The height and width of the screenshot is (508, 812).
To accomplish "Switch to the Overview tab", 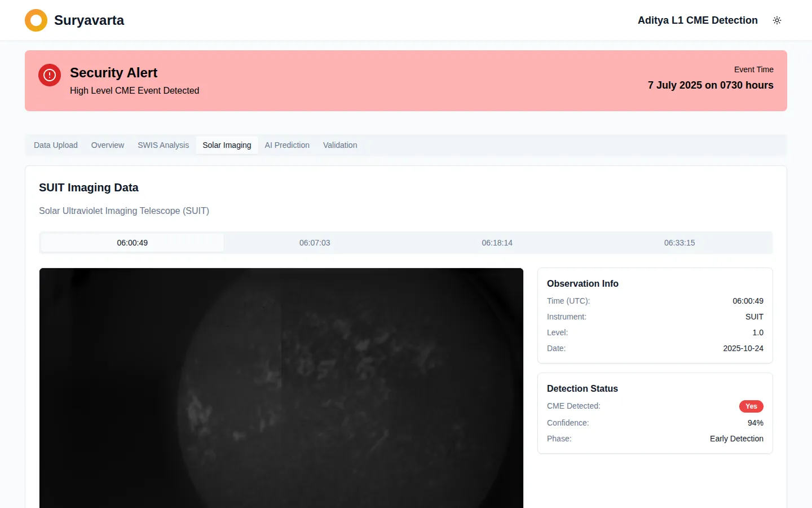I will click(108, 145).
